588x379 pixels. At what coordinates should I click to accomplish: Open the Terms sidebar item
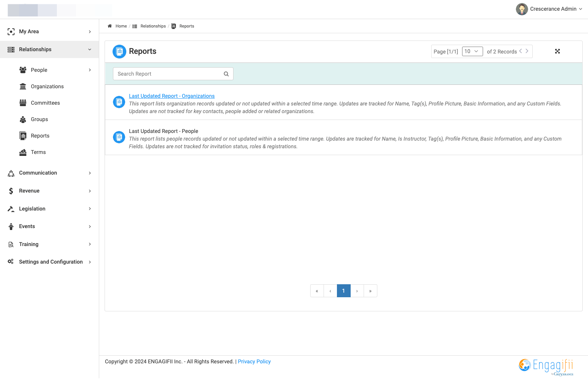pos(38,152)
